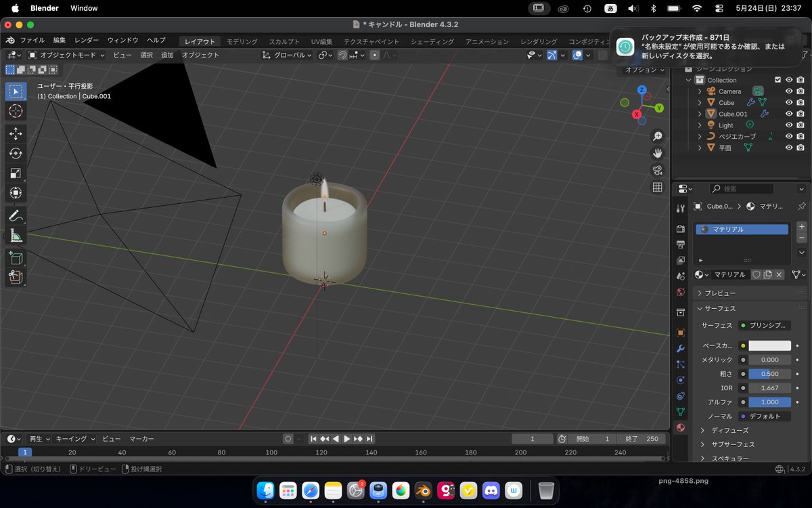Open the プリンシプル surface shader dropdown
This screenshot has height=508, width=812.
[x=765, y=326]
